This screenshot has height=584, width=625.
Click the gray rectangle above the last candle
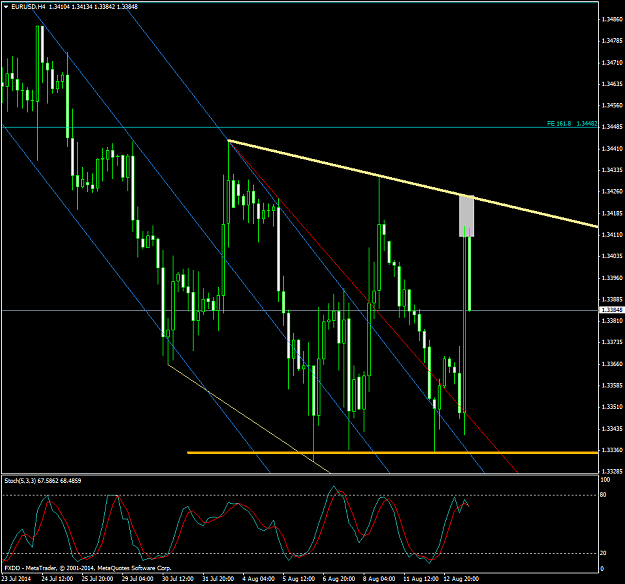[x=466, y=216]
